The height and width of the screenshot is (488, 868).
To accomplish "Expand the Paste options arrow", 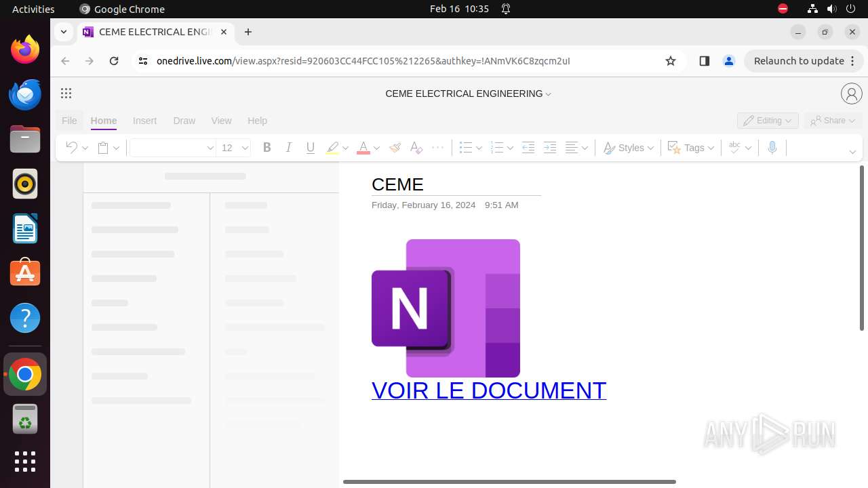I will (x=117, y=148).
